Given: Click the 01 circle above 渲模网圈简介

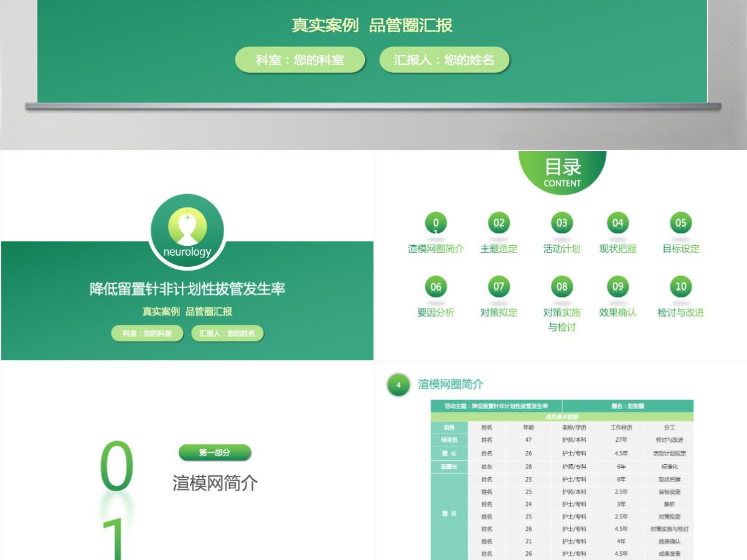Looking at the screenshot, I should point(436,223).
